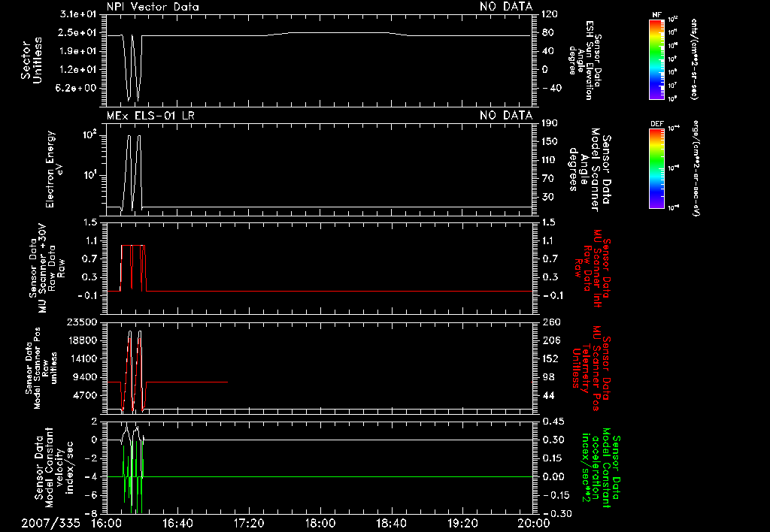770x532 pixels.
Task: Click the 'cnts/(cm**2-sr-sec)' color bar unit label
Action: (x=694, y=59)
